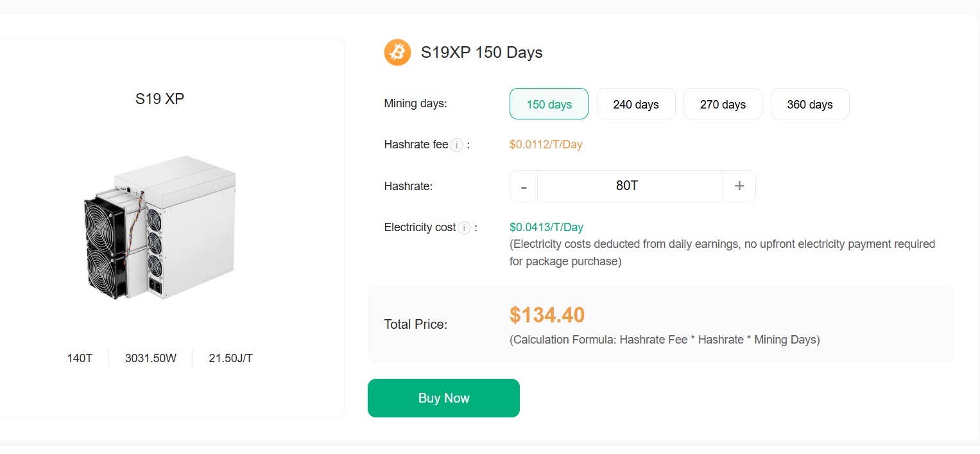Select the 240 days mining option

636,104
